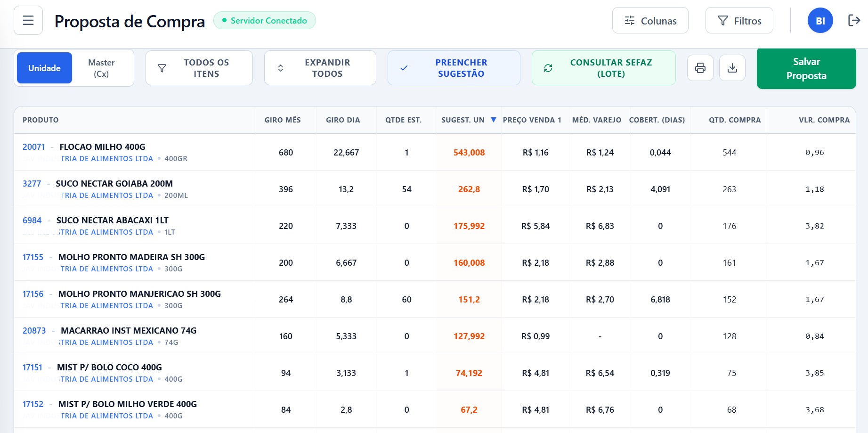Open product code 6984 link
This screenshot has height=433, width=868.
[32, 221]
